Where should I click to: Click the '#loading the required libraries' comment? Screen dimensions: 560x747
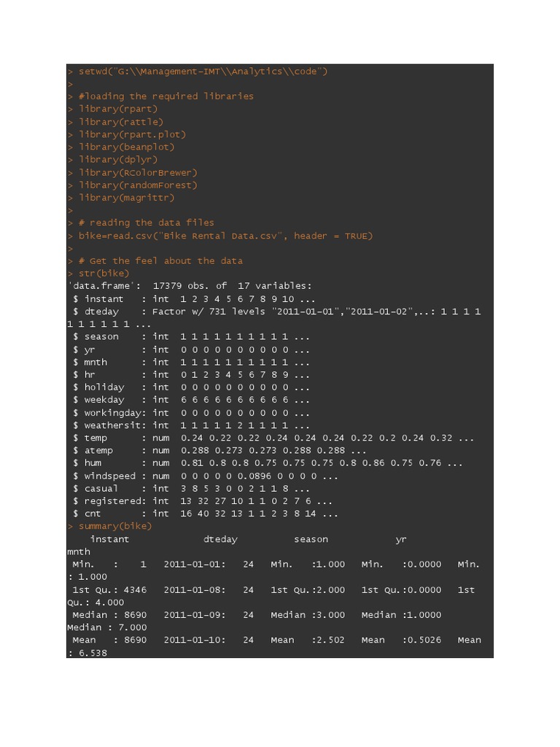coord(166,96)
